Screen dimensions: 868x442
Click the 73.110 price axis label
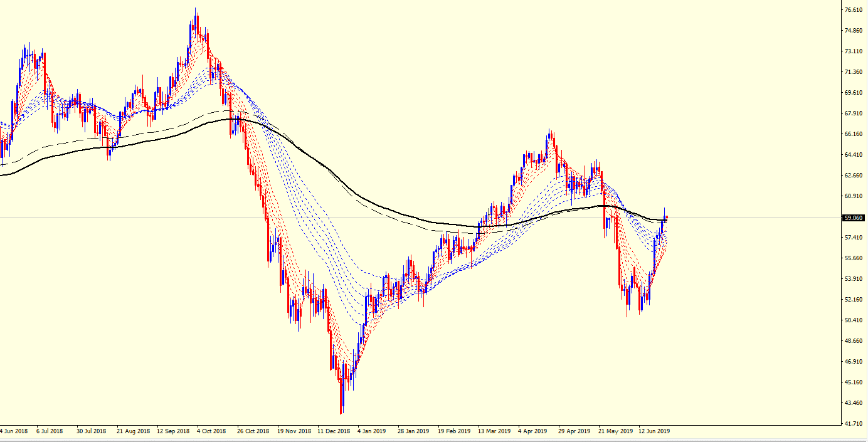(x=854, y=51)
